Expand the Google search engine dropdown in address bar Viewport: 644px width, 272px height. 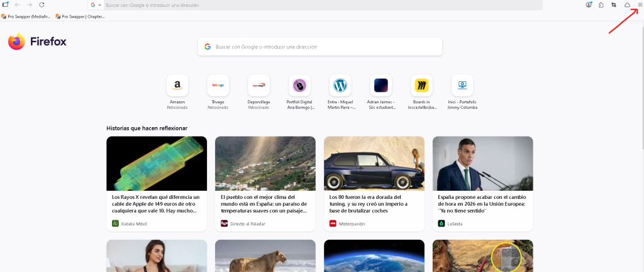pyautogui.click(x=96, y=4)
